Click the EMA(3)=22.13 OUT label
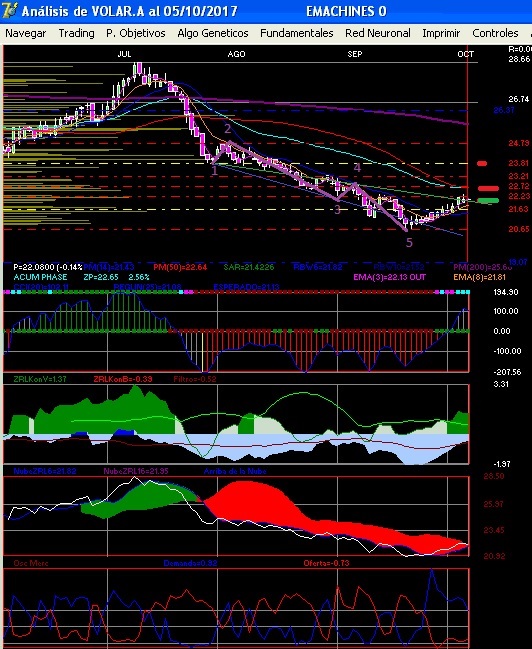This screenshot has height=649, width=532. tap(389, 277)
